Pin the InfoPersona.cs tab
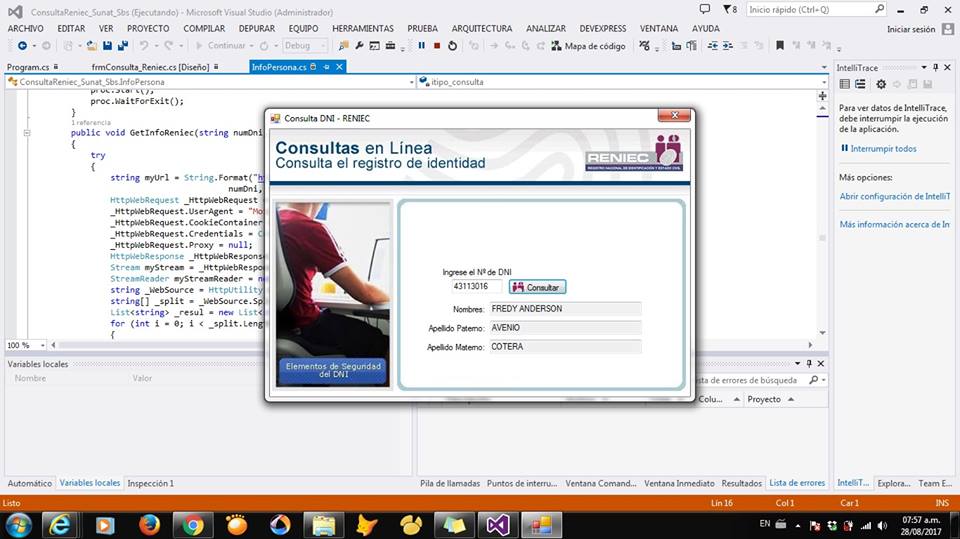960x539 pixels. coord(326,67)
